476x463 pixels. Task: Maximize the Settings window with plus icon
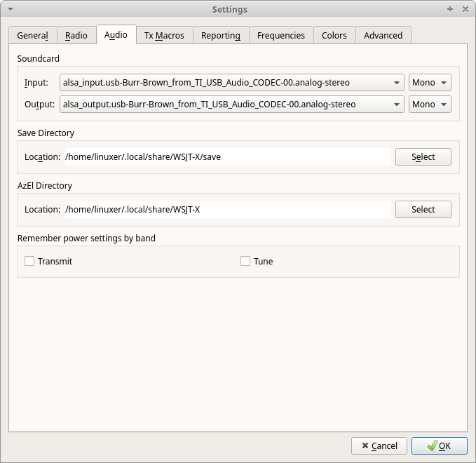[450, 9]
